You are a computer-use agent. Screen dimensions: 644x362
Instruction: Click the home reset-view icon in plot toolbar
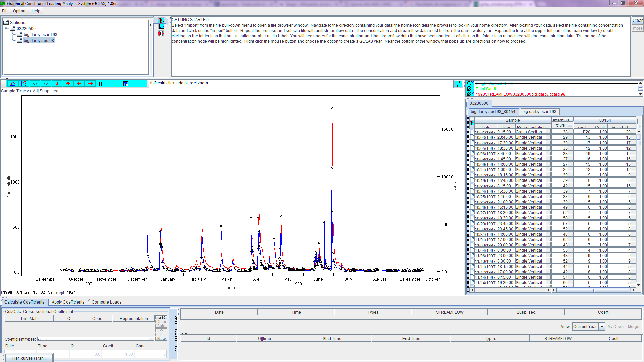13,84
